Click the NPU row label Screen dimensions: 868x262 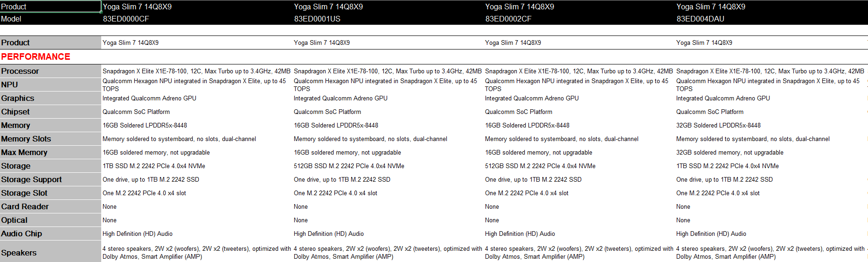tap(9, 85)
